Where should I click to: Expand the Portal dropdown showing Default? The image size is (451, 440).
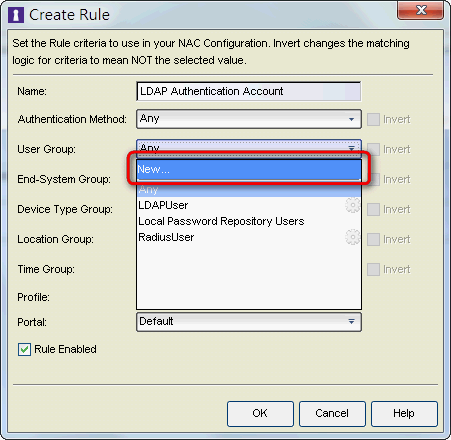click(x=249, y=322)
